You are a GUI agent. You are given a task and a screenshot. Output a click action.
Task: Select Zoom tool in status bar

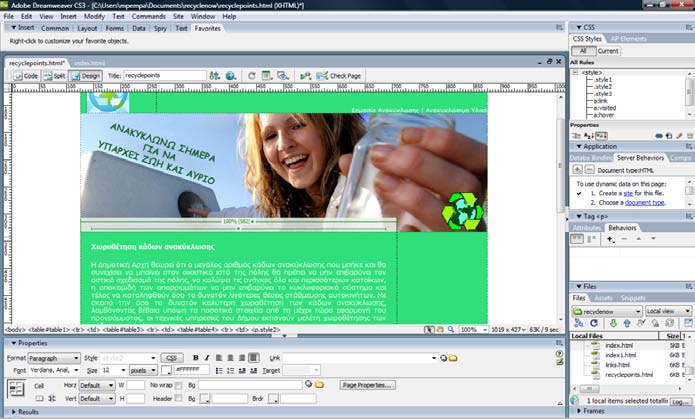pos(451,329)
